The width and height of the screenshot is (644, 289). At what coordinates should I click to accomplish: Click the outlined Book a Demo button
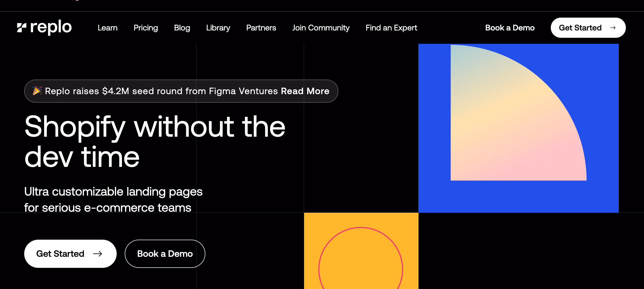[165, 254]
